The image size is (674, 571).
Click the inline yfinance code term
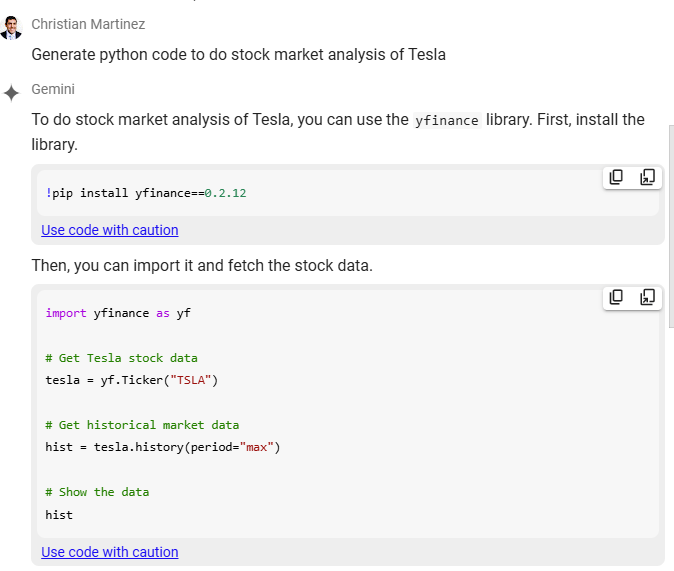[447, 121]
